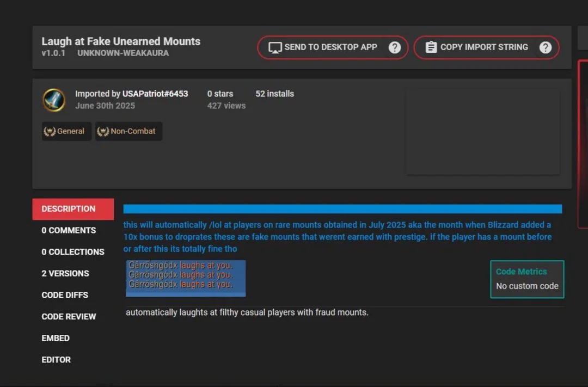Click the 427 views count
588x387 pixels.
pos(226,106)
